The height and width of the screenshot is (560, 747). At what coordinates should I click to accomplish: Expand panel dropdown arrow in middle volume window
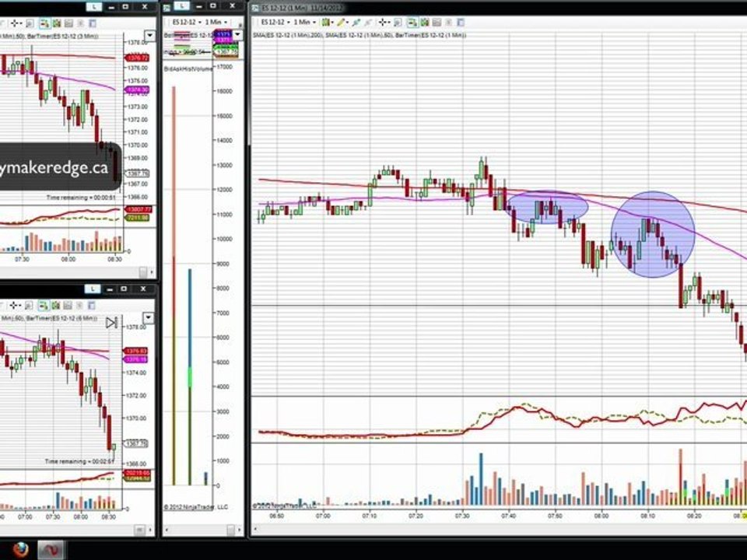(x=237, y=35)
